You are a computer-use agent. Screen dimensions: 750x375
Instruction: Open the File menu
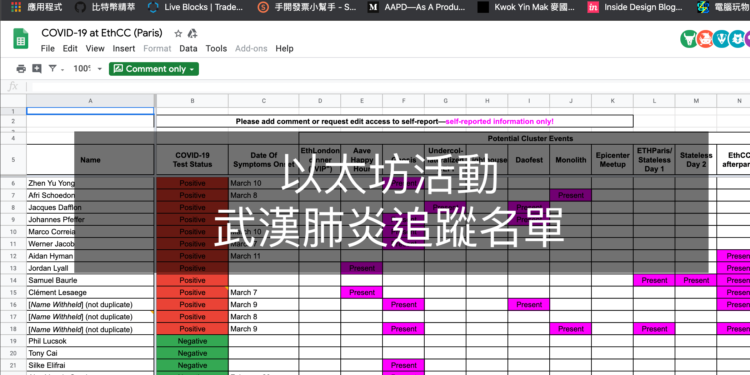click(x=48, y=48)
